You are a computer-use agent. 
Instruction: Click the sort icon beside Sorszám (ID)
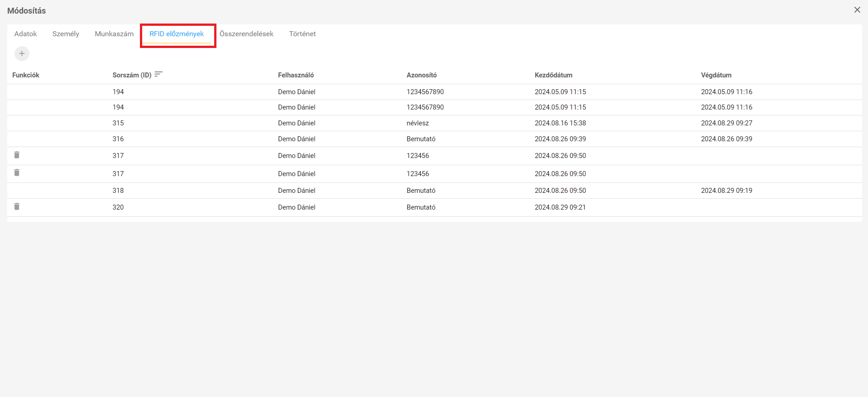pyautogui.click(x=158, y=74)
